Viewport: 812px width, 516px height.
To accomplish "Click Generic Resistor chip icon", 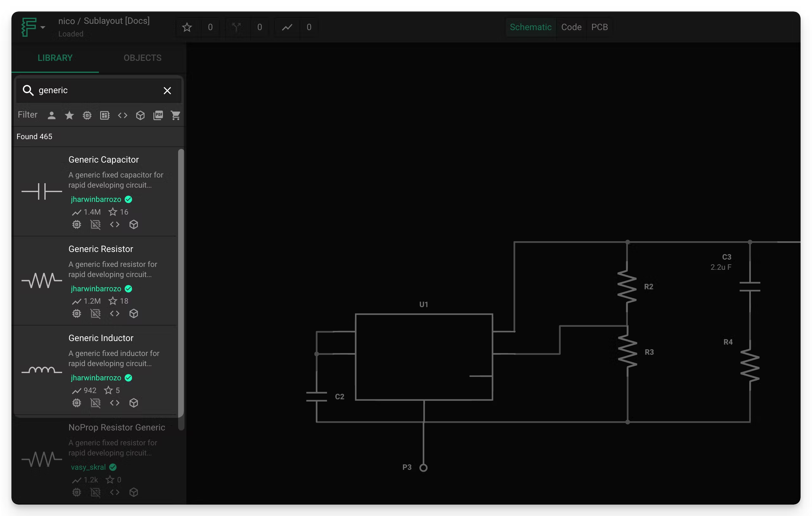I will point(77,314).
